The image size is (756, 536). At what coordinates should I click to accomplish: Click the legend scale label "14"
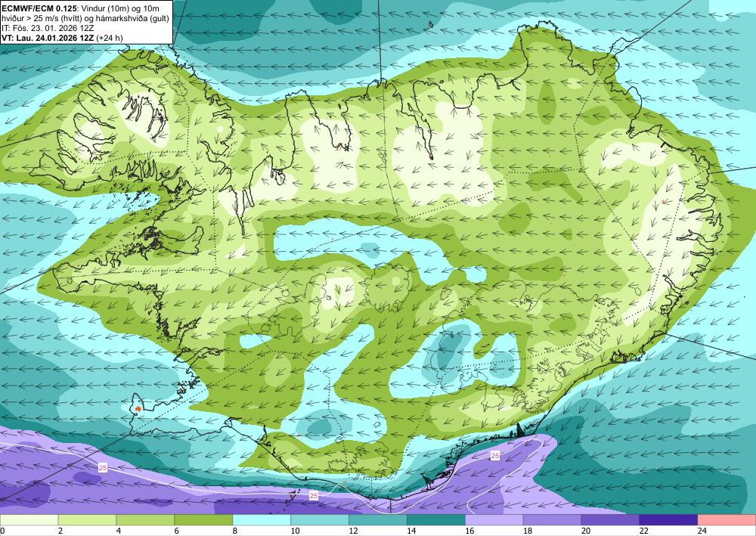click(x=411, y=531)
